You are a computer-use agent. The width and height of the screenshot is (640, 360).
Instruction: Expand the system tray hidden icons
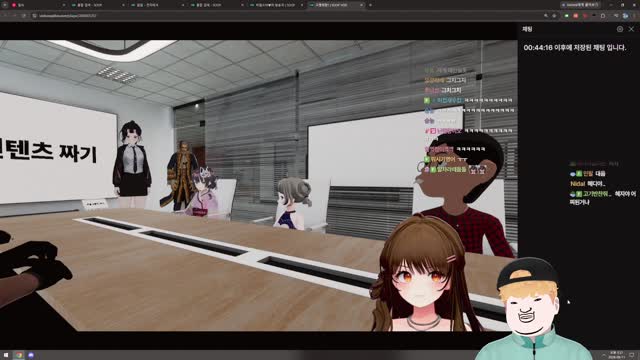click(x=603, y=356)
